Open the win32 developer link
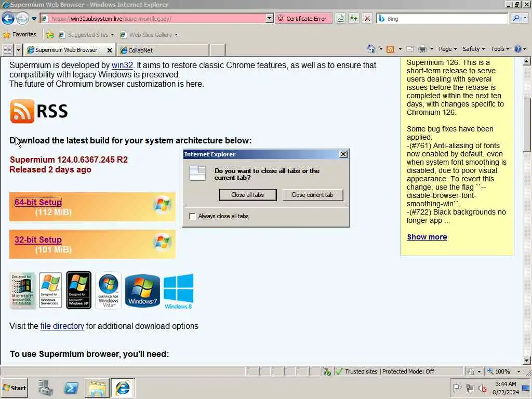Screen dimensions: 532x399 click(122, 65)
